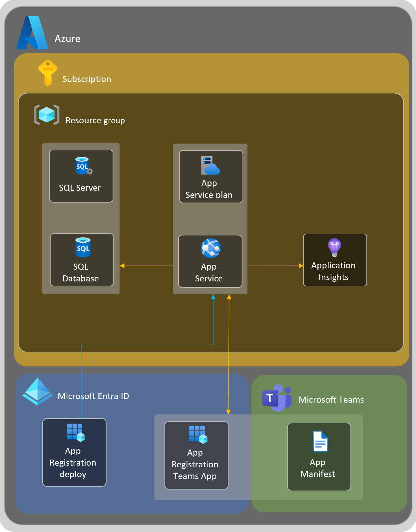Select the Subscription key icon
This screenshot has height=532, width=416.
tap(48, 73)
